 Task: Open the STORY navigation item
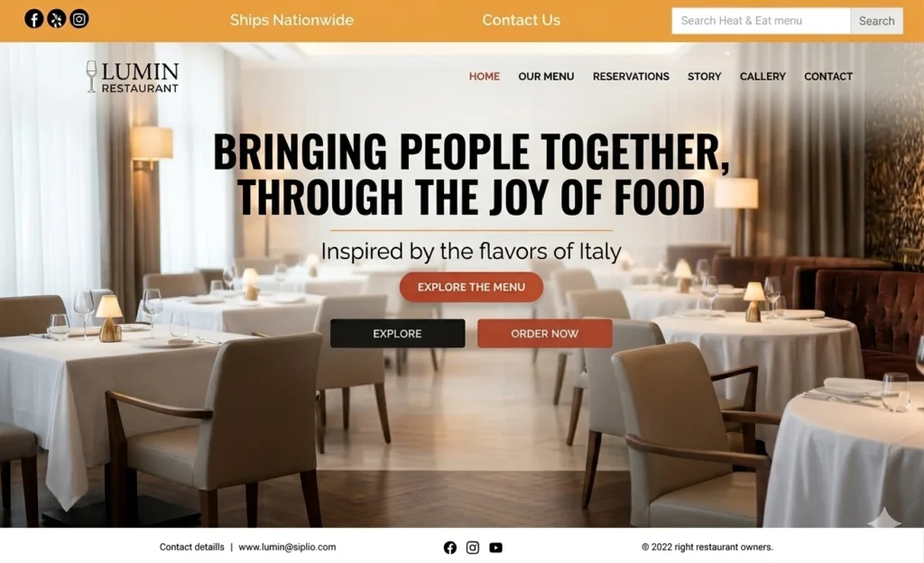tap(704, 77)
